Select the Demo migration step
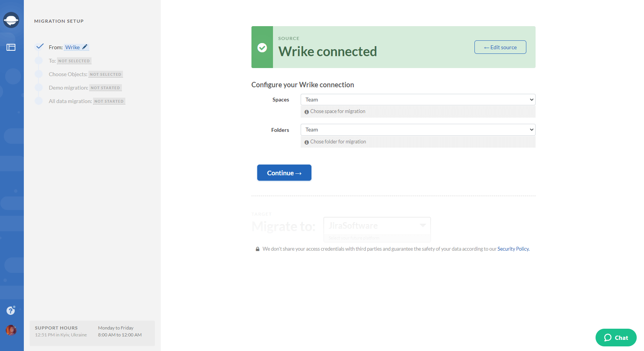The image size is (644, 351). 85,88
